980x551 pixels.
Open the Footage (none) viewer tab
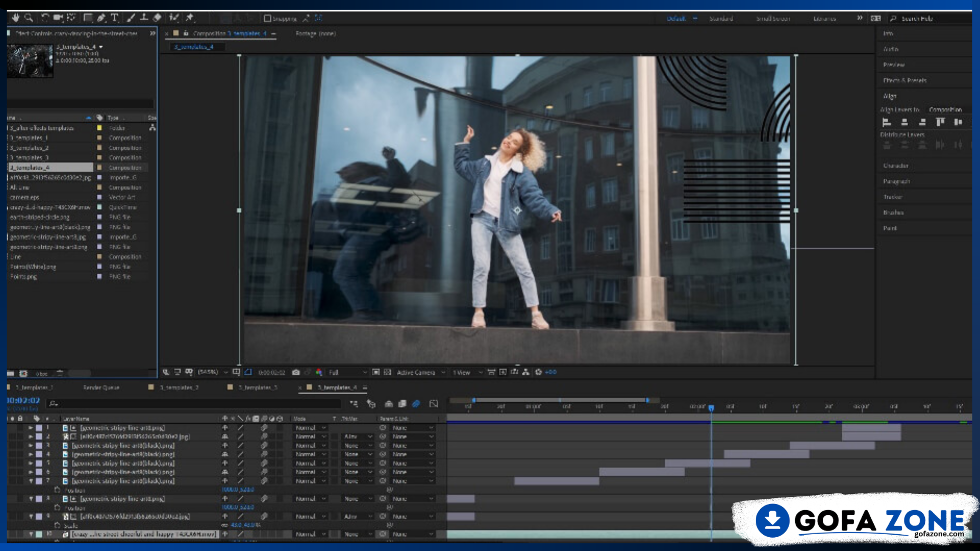coord(315,34)
